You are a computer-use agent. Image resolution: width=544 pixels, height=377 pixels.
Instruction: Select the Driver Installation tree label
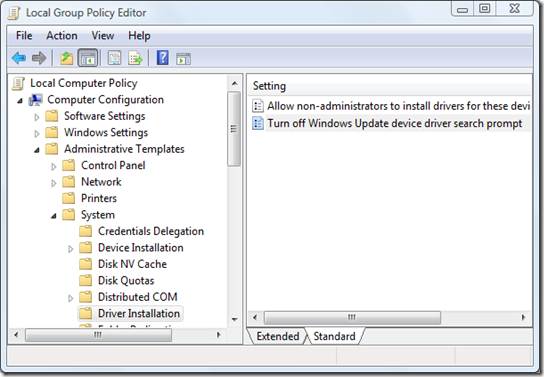coord(139,314)
